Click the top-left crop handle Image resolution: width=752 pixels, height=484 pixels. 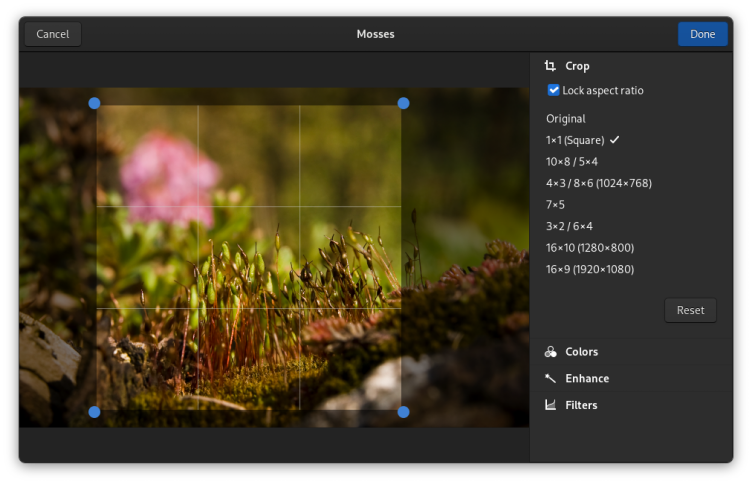pos(94,103)
